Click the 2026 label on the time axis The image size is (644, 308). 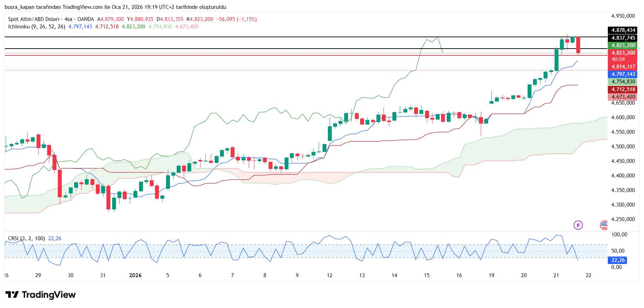[135, 275]
